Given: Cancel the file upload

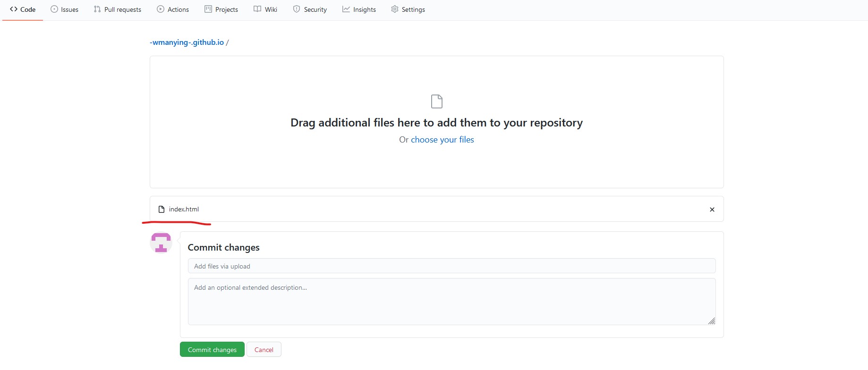Looking at the screenshot, I should click(x=264, y=350).
